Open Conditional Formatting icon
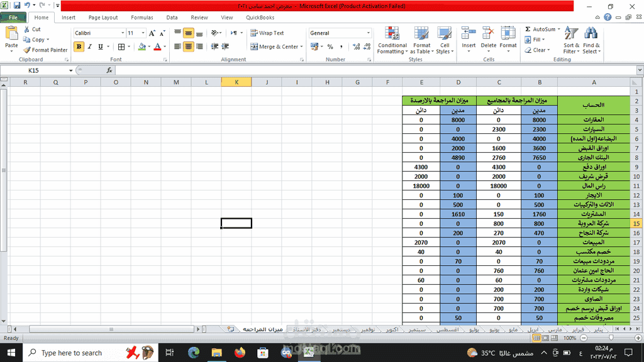The width and height of the screenshot is (644, 362). click(392, 34)
